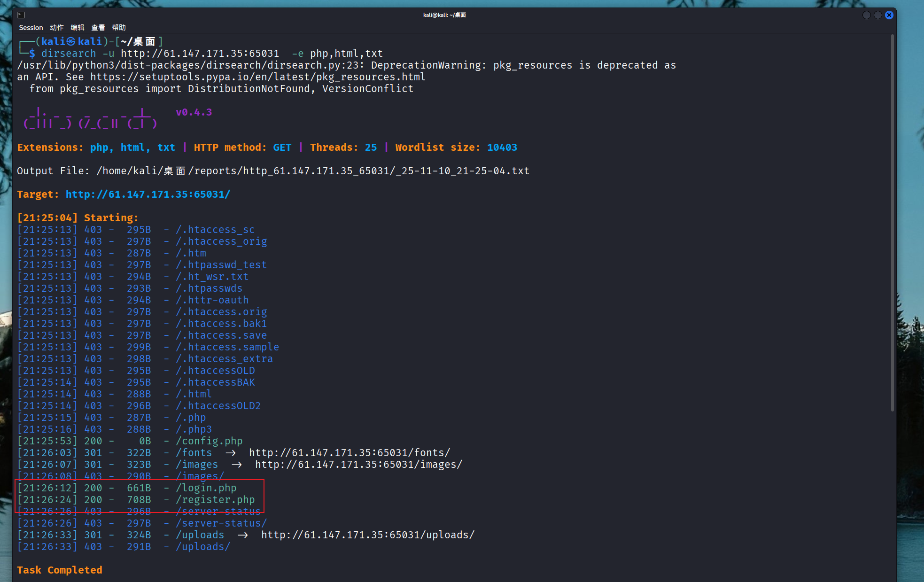Screen dimensions: 924x582
Task: Open the 编辑 menu
Action: tap(77, 28)
